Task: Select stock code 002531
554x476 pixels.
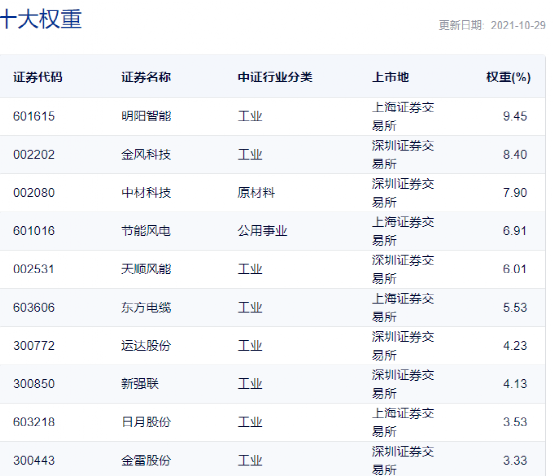Action: point(34,269)
